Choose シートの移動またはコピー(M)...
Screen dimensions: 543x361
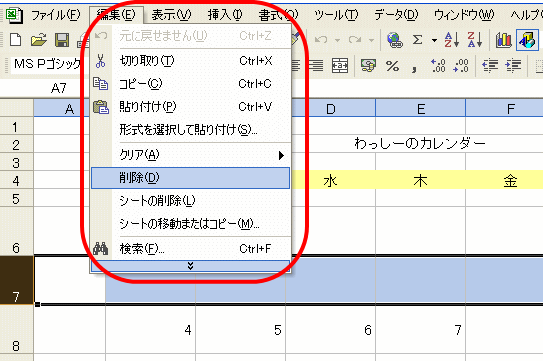pyautogui.click(x=190, y=224)
